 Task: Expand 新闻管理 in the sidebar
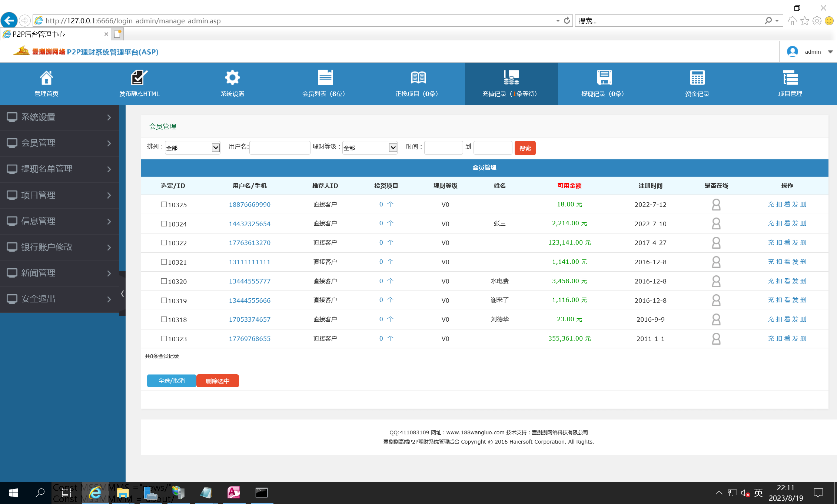click(x=60, y=273)
